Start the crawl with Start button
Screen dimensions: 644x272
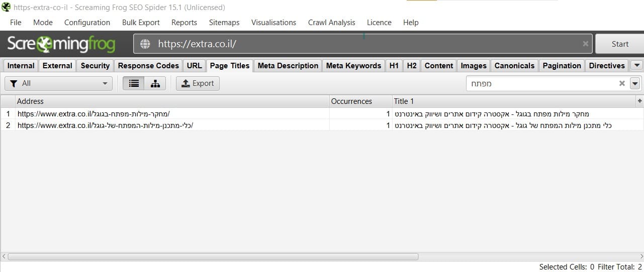click(620, 44)
